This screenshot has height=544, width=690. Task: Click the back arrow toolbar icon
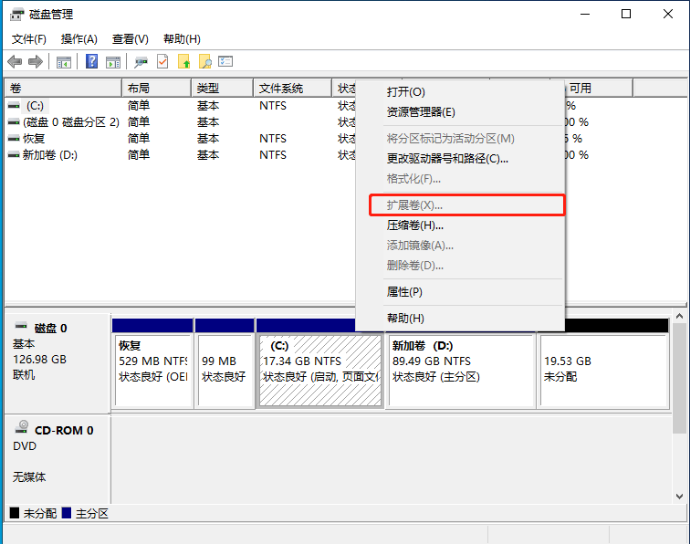(15, 62)
